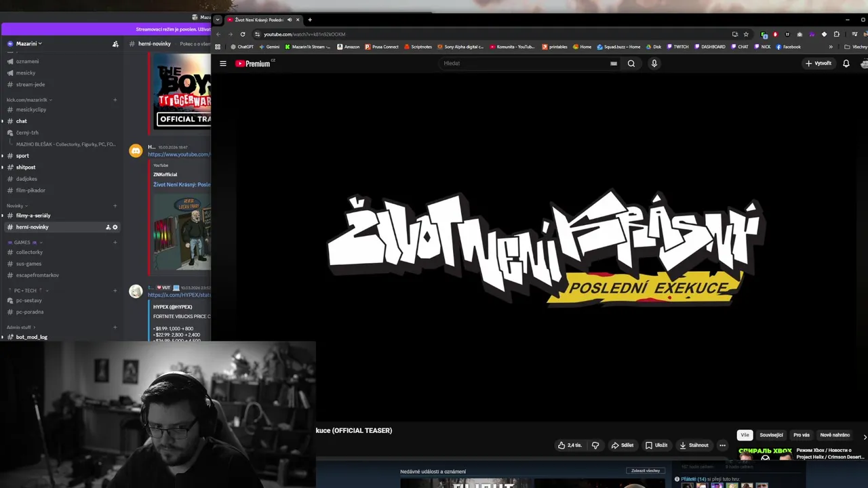Screen dimensions: 868x488
Task: Open the YouTube hamburger guide menu
Action: (x=222, y=64)
